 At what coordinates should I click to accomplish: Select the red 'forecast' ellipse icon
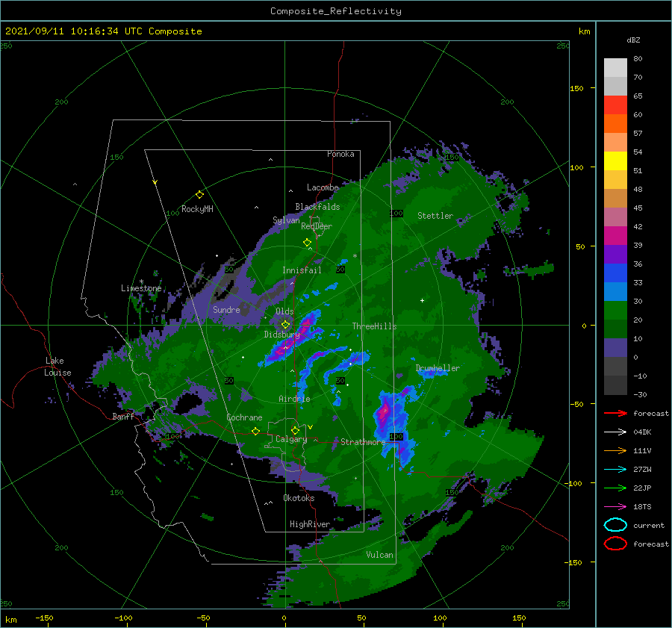(615, 544)
